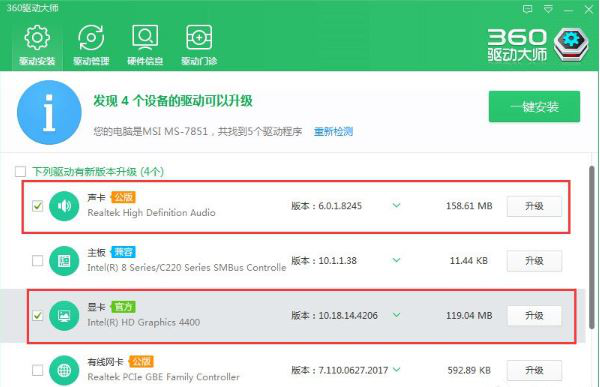Click the Realtek High Definition Audio name
The height and width of the screenshot is (387, 600).
[152, 213]
